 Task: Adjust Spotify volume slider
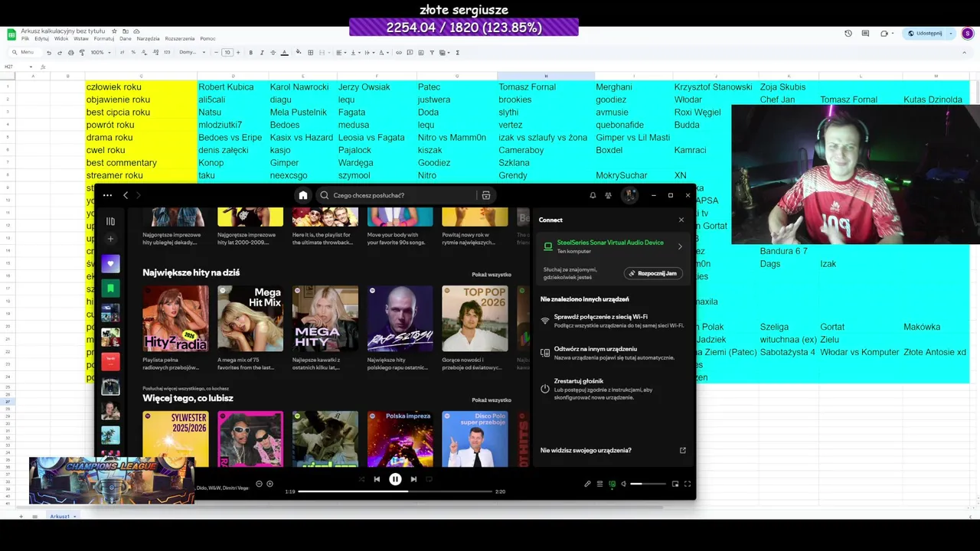point(648,484)
